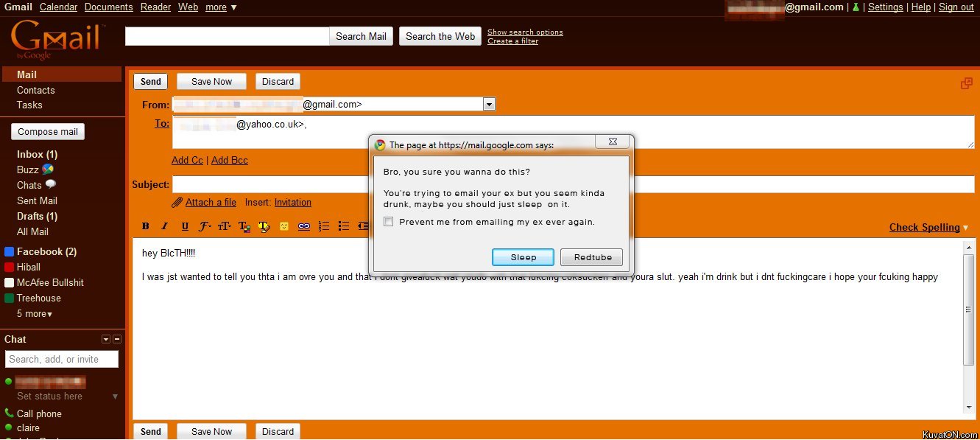980x440 pixels.
Task: Click the Redtube button in the dialog
Action: [592, 257]
